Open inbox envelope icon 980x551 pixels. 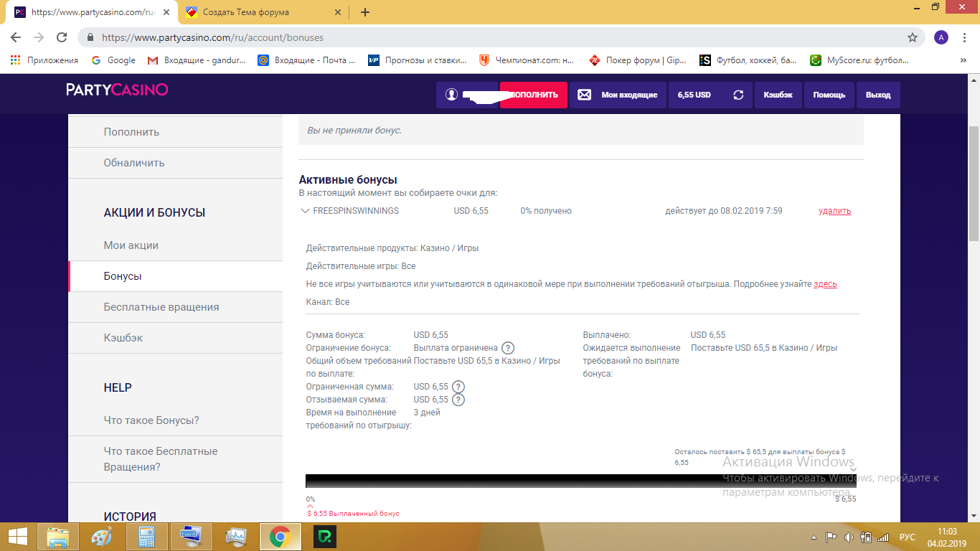pos(584,95)
